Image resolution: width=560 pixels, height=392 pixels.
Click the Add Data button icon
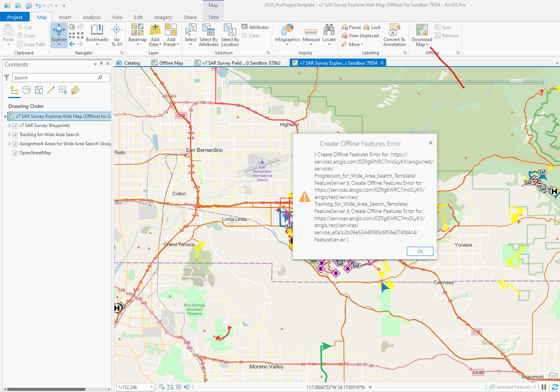155,29
